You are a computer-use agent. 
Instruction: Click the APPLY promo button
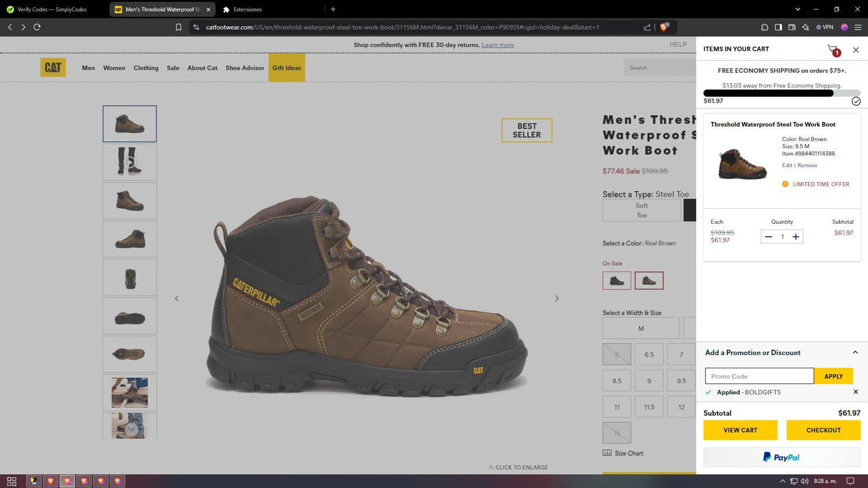[833, 376]
